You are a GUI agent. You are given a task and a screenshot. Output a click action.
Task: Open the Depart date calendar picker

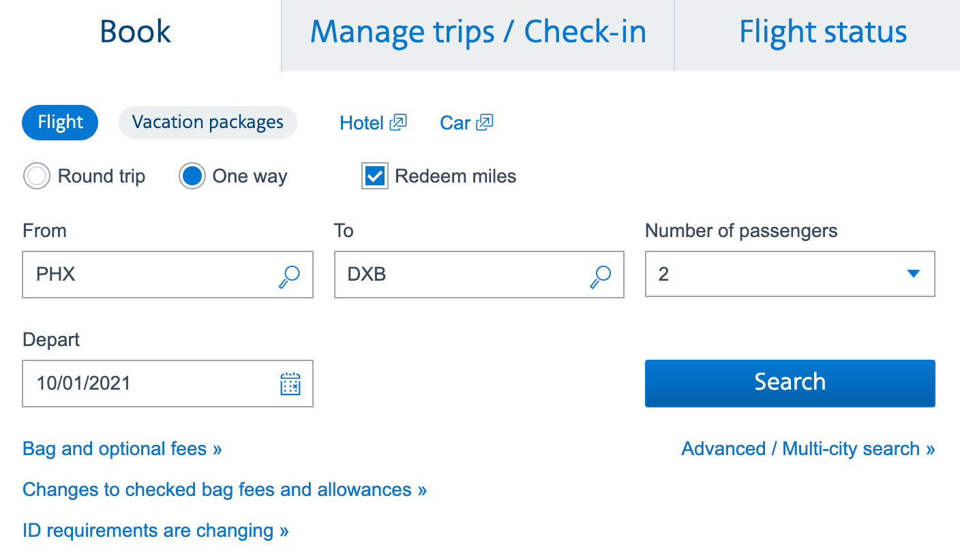[291, 384]
